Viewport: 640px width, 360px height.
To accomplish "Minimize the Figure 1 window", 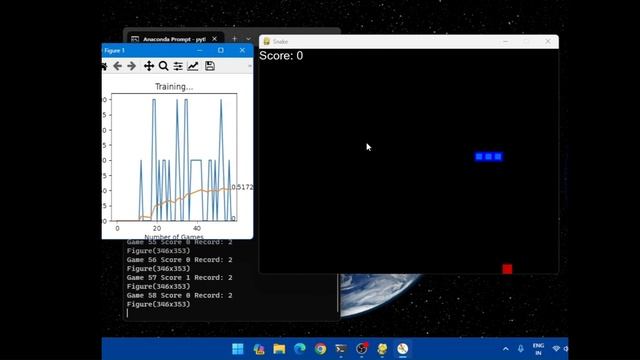I will [x=200, y=50].
